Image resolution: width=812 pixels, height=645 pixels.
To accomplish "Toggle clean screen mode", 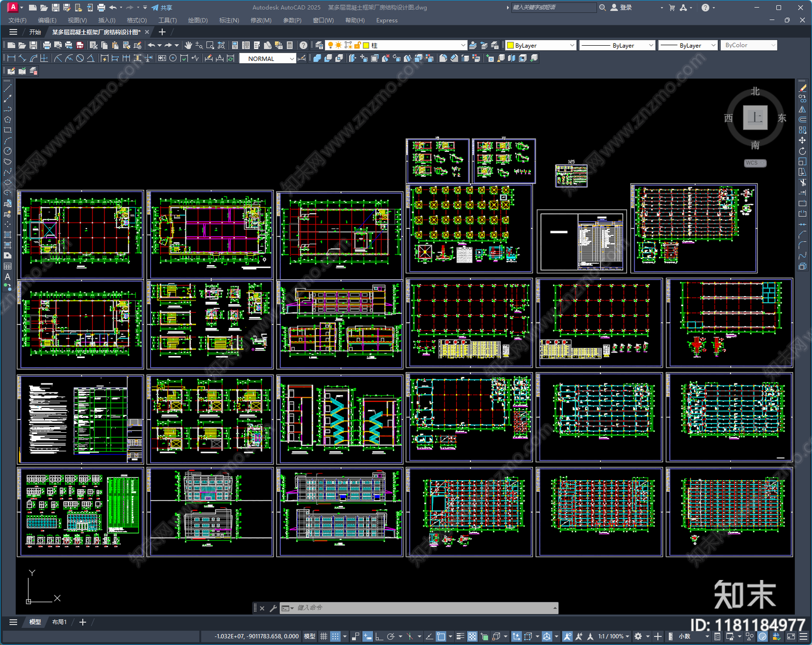I will click(x=791, y=636).
